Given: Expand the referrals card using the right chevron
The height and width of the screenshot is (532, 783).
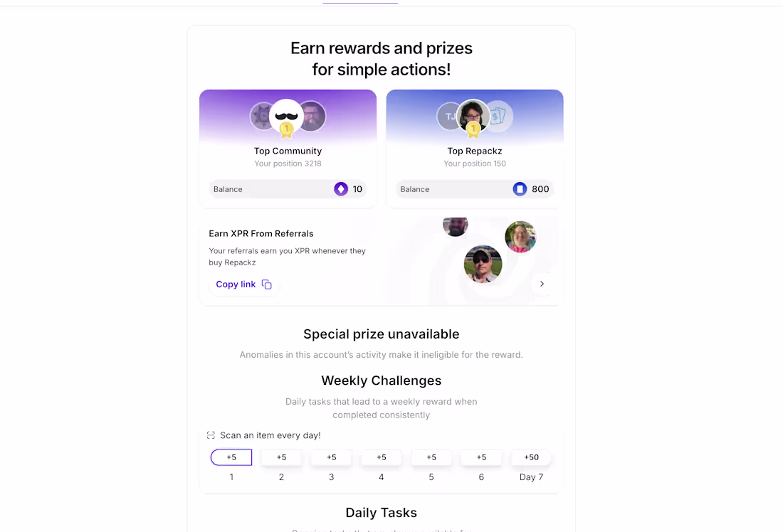Looking at the screenshot, I should click(x=542, y=284).
